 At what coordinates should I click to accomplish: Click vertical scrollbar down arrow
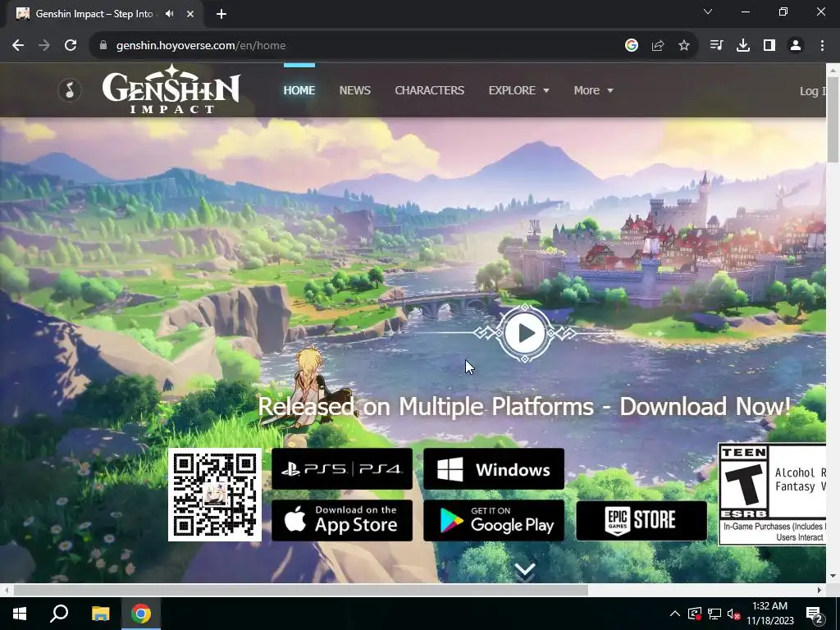(833, 577)
